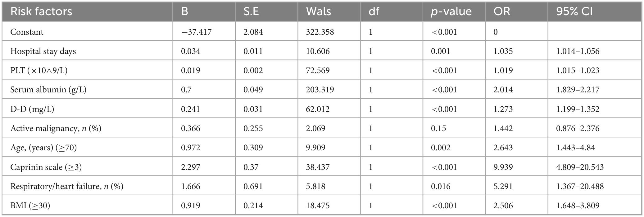Click the −37.417 B value

point(196,32)
